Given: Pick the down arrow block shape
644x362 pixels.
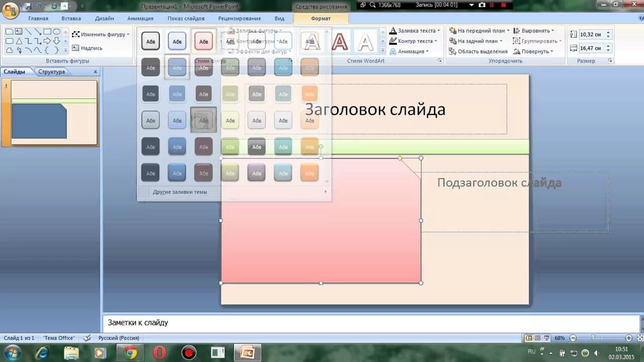Looking at the screenshot, I should [56, 41].
